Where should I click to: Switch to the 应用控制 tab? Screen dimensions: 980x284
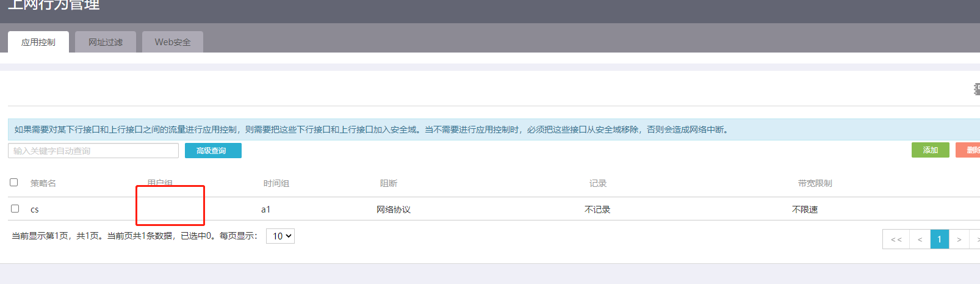coord(38,42)
